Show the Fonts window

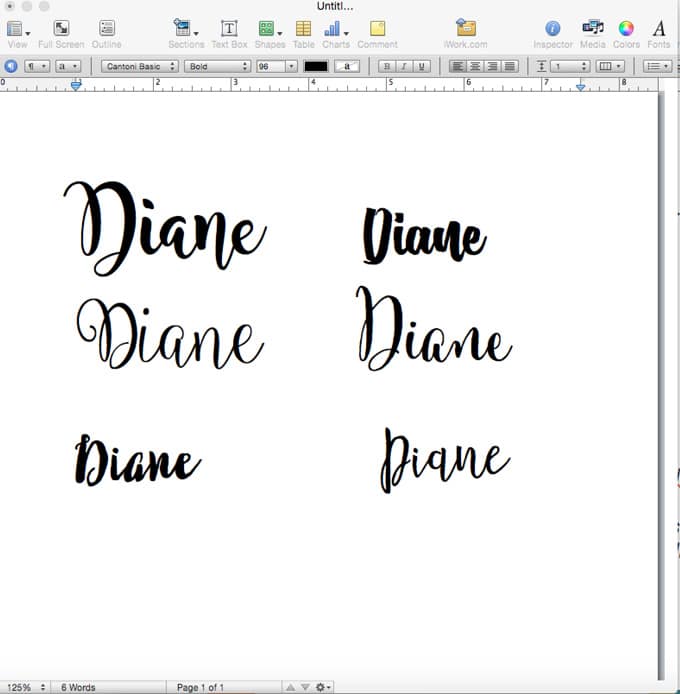(659, 29)
